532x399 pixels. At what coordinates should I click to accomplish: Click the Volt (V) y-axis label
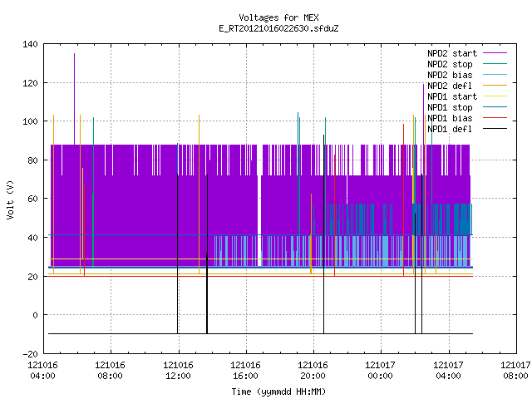[x=10, y=199]
